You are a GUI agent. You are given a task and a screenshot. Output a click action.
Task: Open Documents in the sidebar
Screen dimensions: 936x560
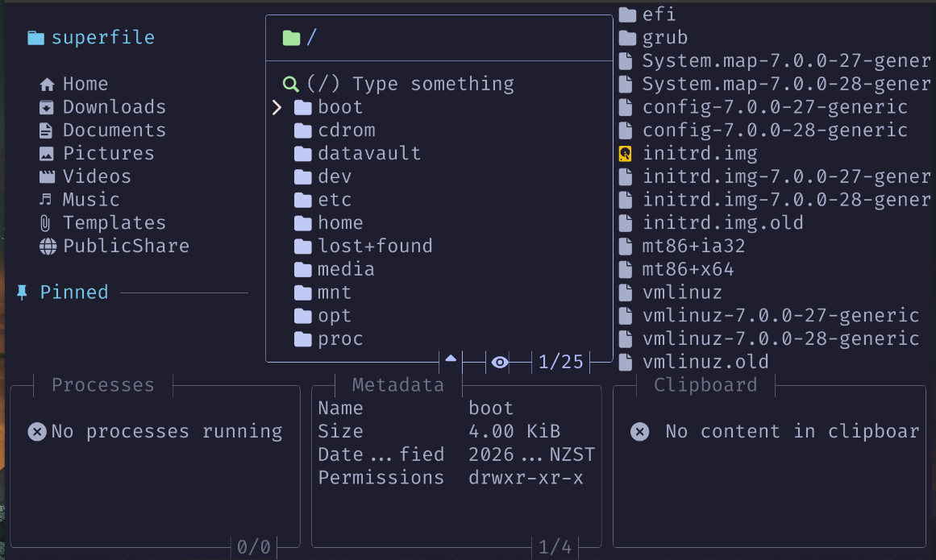coord(114,131)
